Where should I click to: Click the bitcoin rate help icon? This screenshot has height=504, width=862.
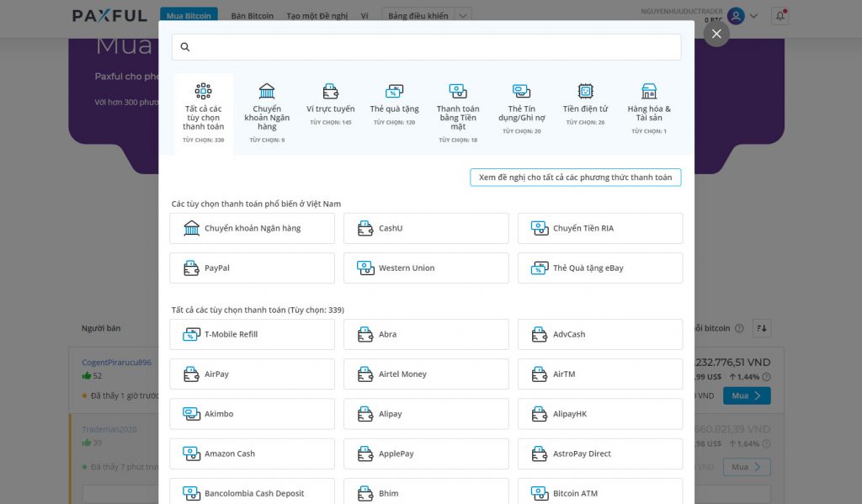(x=739, y=328)
